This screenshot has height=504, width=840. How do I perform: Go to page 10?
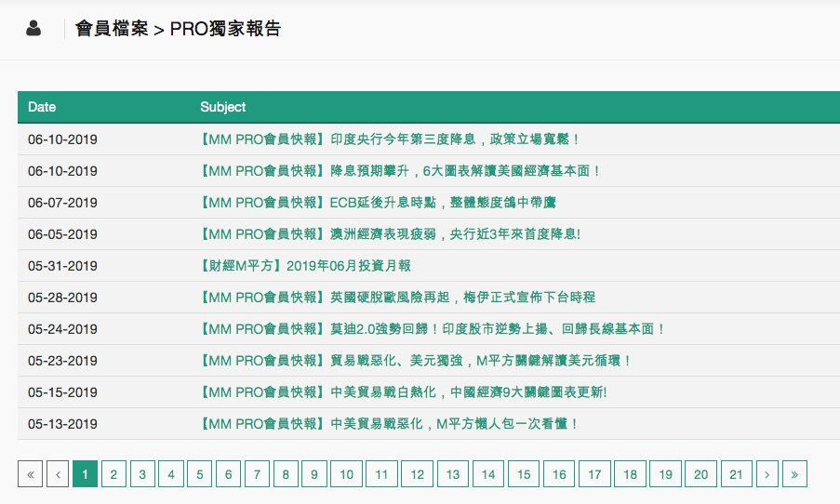(x=347, y=474)
